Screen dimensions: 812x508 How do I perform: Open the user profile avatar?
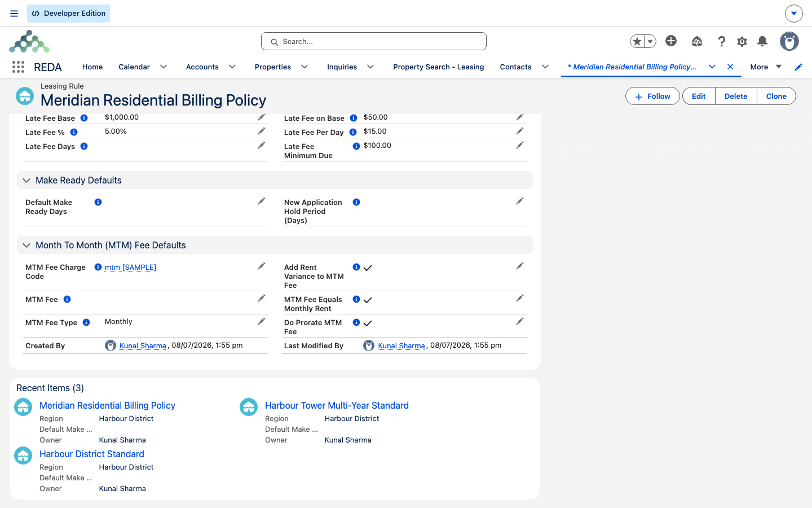(789, 41)
